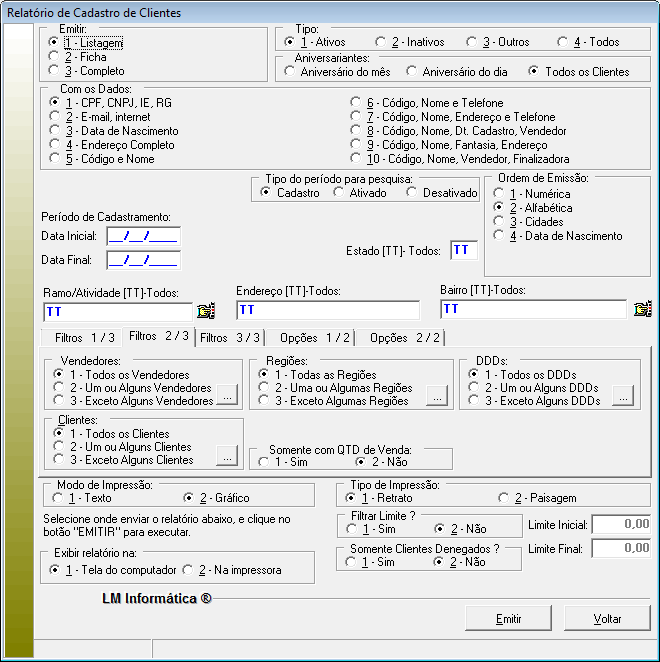This screenshot has width=660, height=662.
Task: Click the Voltar button
Action: coord(607,619)
